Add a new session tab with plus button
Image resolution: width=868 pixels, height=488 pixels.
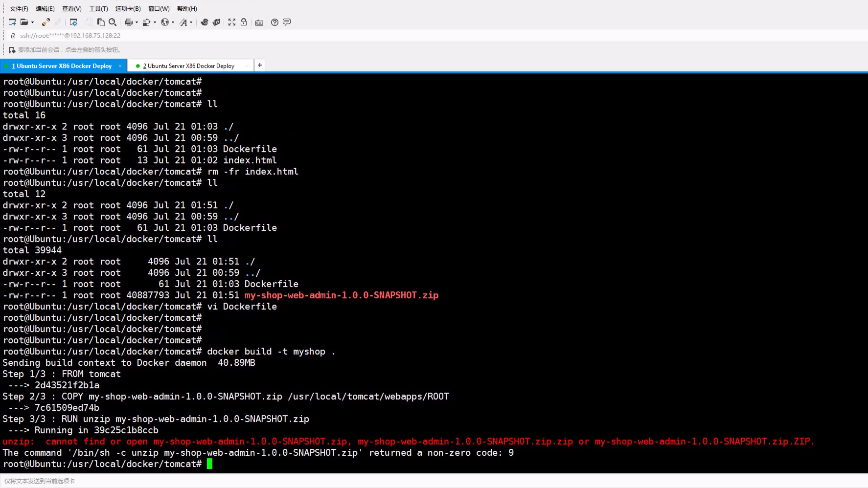(260, 65)
